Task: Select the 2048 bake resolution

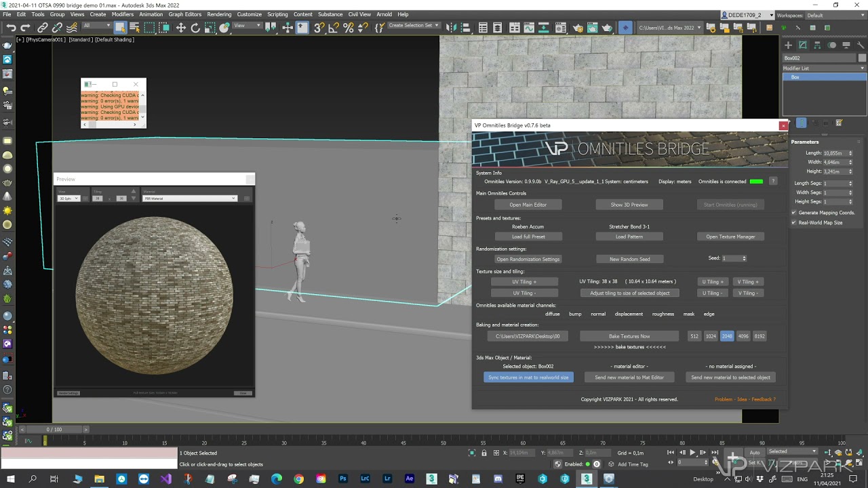Action: (x=727, y=336)
